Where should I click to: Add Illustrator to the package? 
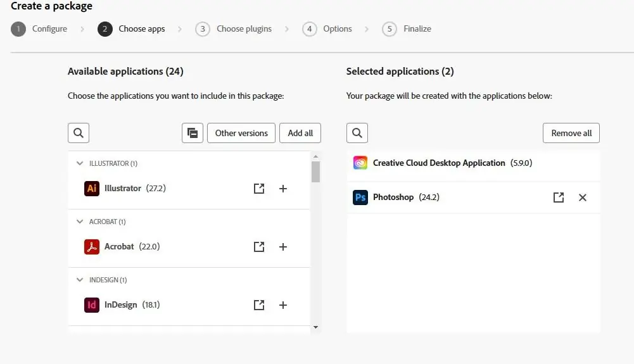283,189
